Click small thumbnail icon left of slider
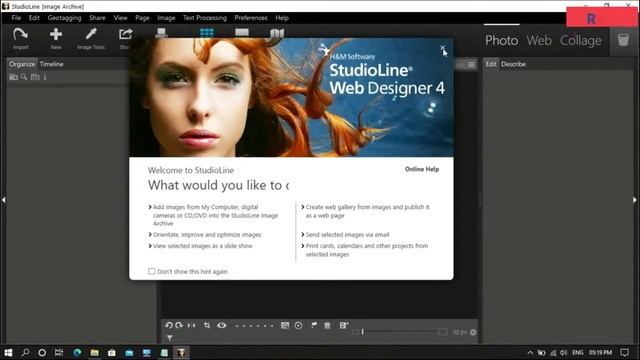Viewport: 640px width, 360px height. pos(356,332)
